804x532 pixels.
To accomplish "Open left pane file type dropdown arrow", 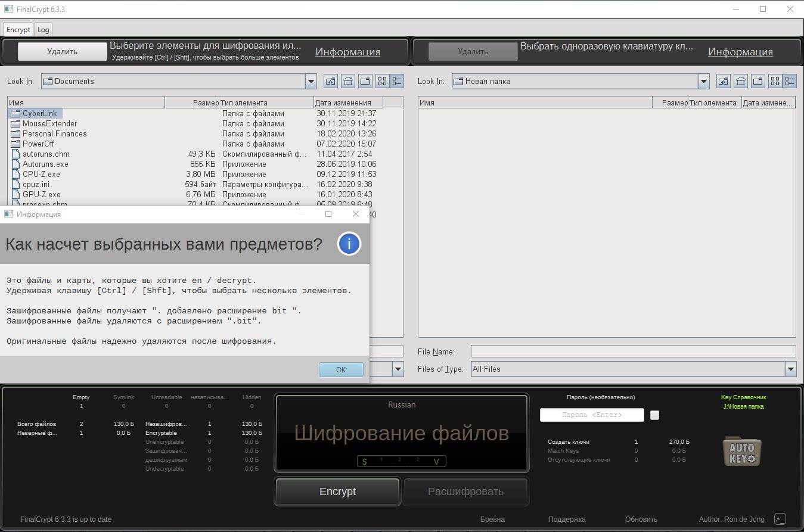I will [398, 369].
